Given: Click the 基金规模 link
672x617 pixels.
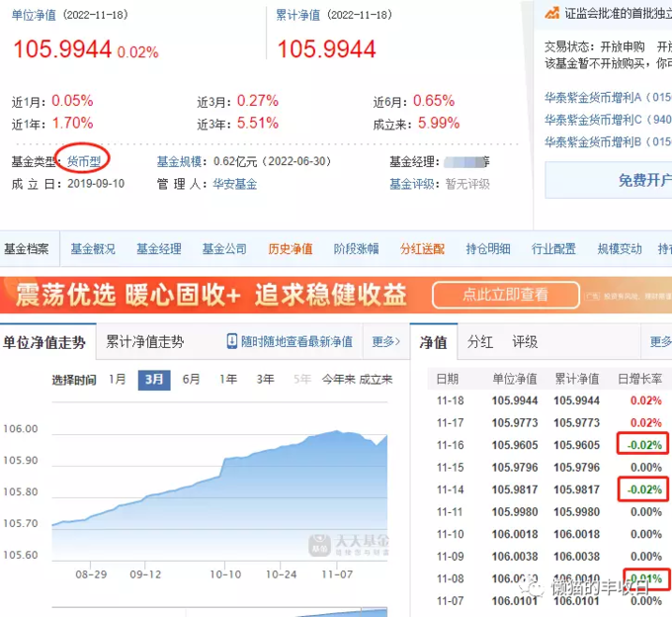Looking at the screenshot, I should pyautogui.click(x=179, y=161).
